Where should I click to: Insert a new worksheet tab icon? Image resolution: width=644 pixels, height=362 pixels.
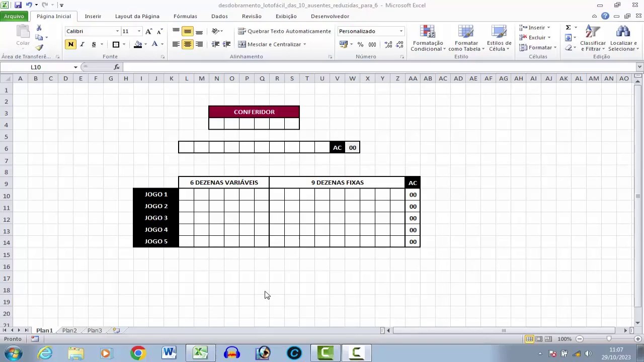coord(116,330)
